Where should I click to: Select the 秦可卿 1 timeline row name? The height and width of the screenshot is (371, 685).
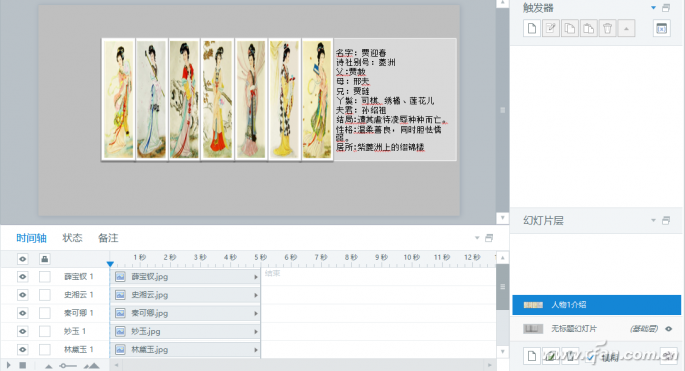[79, 313]
